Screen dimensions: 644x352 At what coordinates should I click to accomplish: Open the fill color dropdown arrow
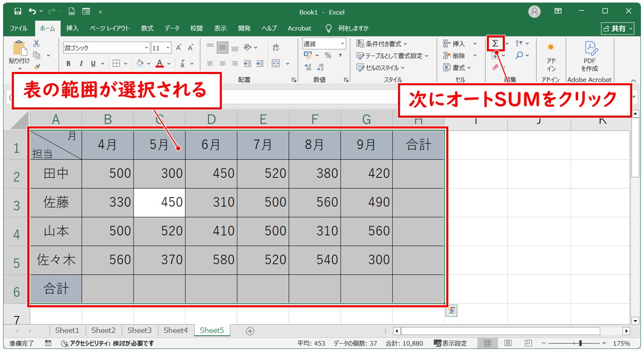pos(148,64)
